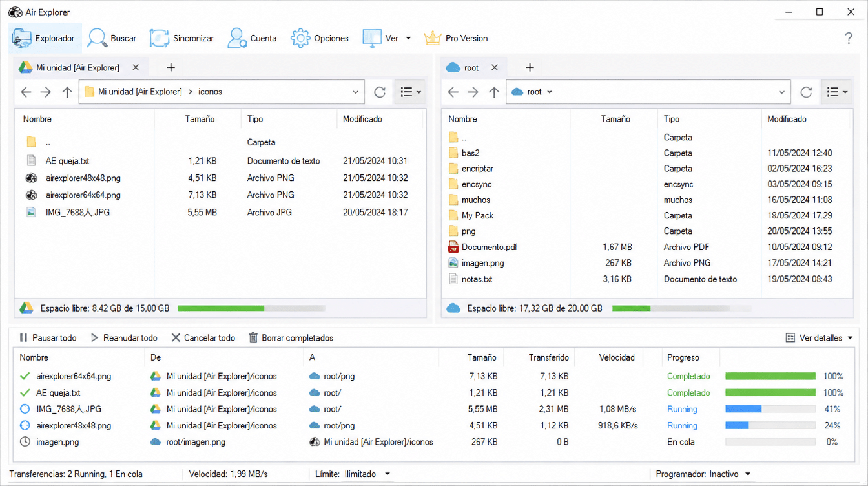The width and height of the screenshot is (868, 486).
Task: Expand left pane path history dropdown
Action: 355,92
